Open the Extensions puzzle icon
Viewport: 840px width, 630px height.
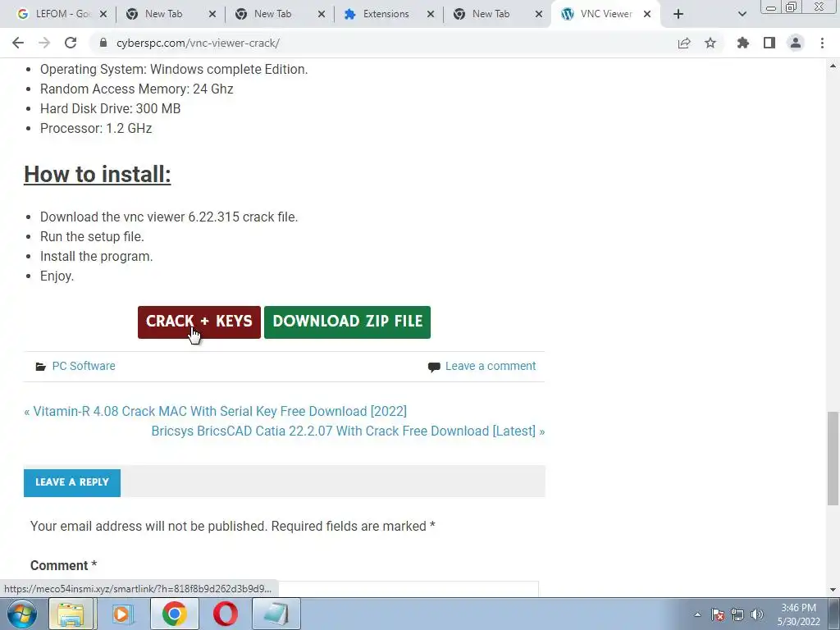[743, 43]
